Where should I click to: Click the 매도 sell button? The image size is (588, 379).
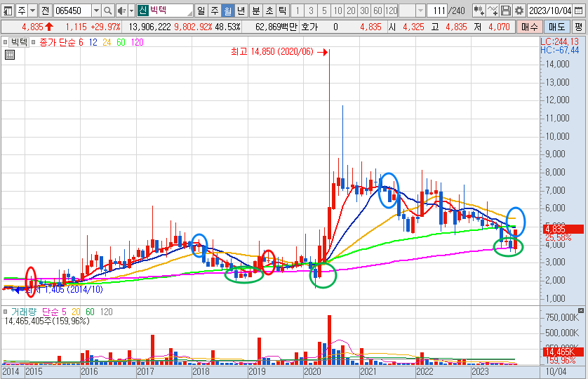pos(557,27)
